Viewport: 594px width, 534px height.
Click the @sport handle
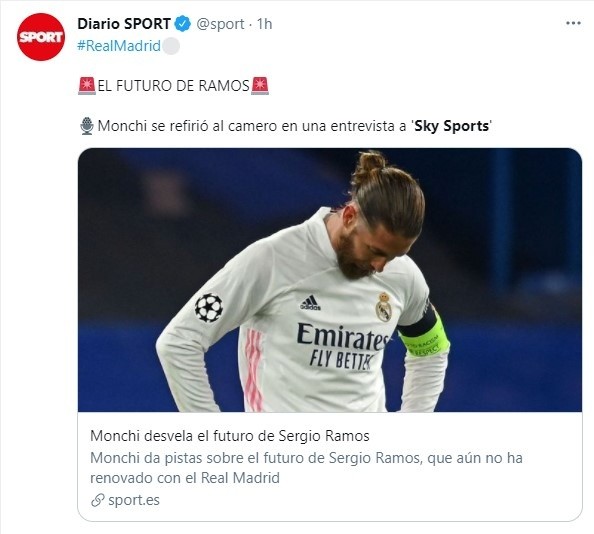tap(220, 24)
